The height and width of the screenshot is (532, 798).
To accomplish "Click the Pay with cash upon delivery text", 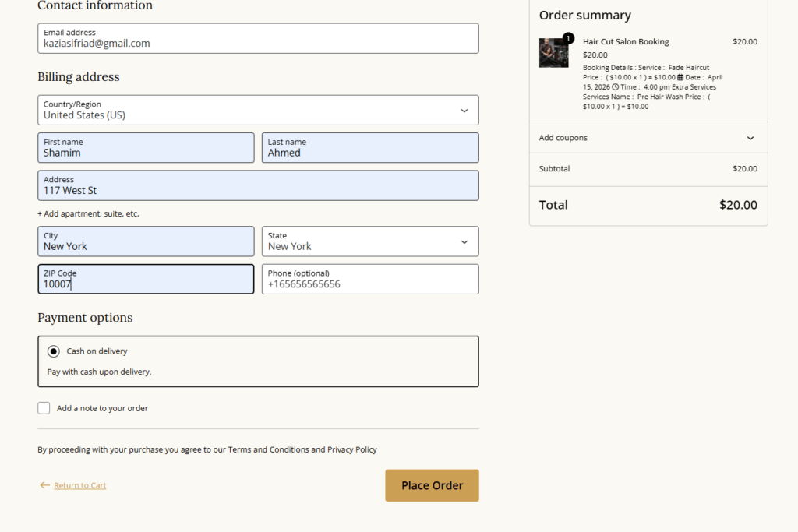I will pyautogui.click(x=99, y=372).
